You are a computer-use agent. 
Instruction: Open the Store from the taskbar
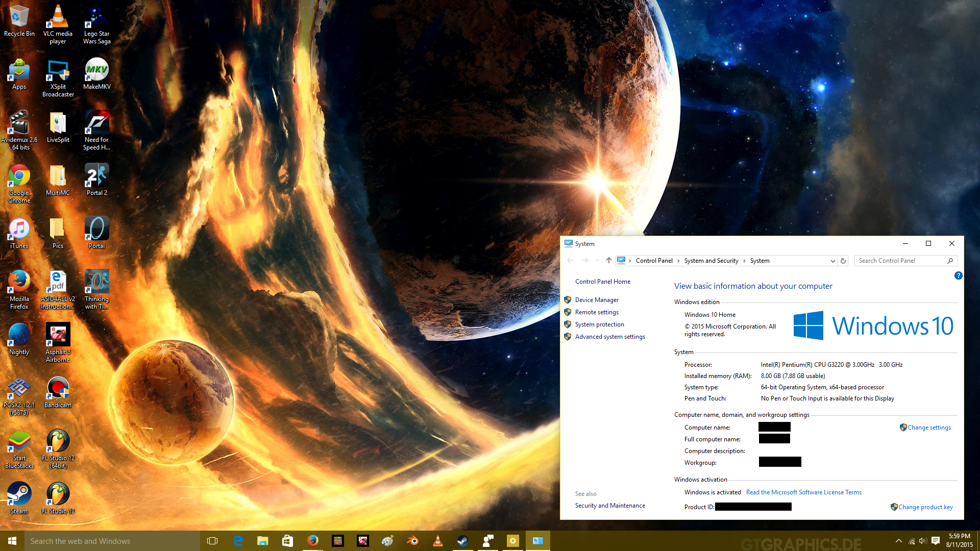coord(287,541)
